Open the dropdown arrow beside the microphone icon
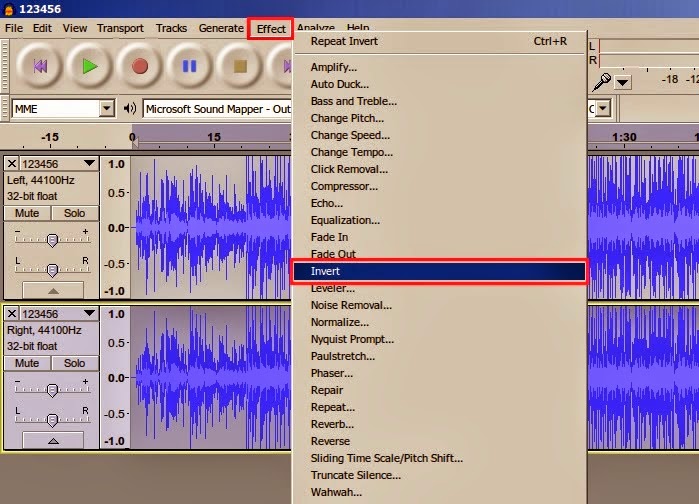 [622, 82]
